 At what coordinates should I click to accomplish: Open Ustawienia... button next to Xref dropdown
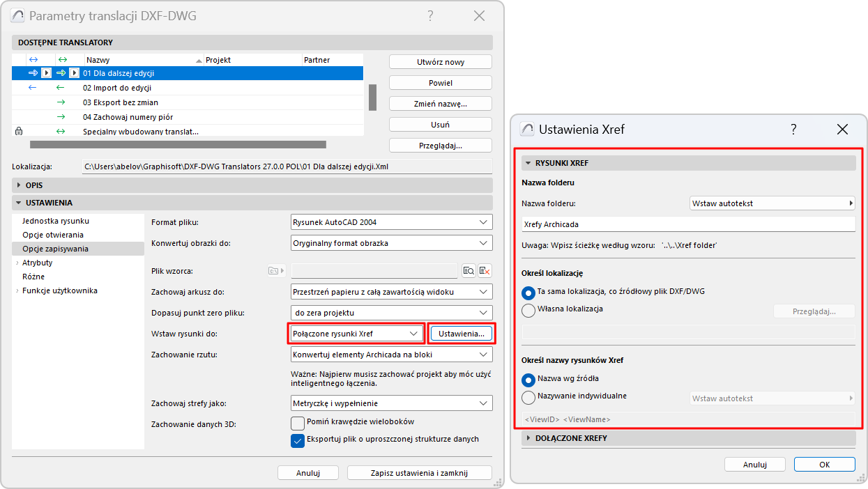462,334
